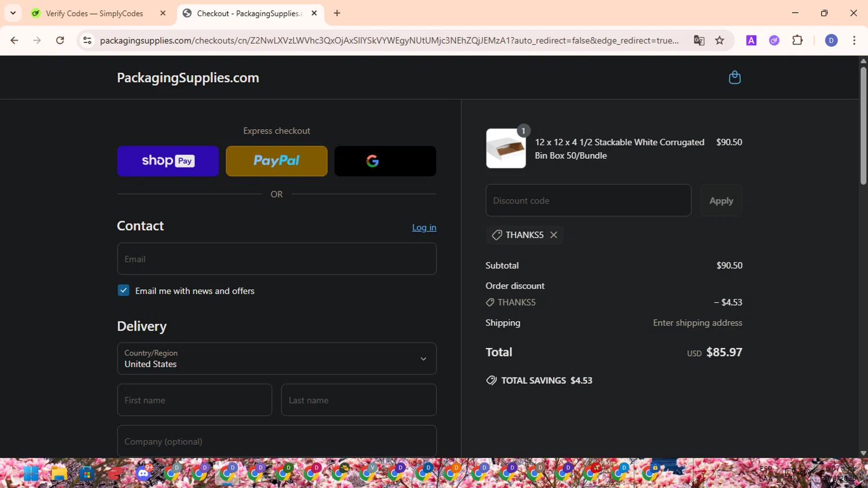Reload the checkout page
Viewport: 868px width, 488px height.
(60, 41)
